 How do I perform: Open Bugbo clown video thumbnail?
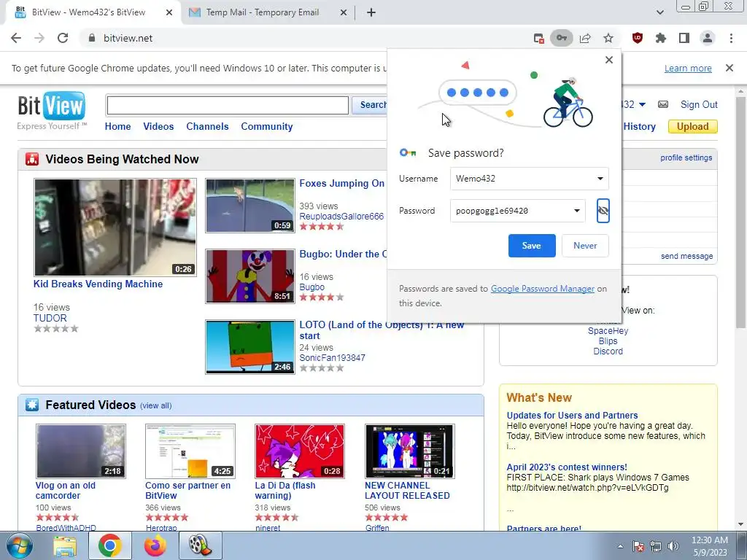[250, 276]
